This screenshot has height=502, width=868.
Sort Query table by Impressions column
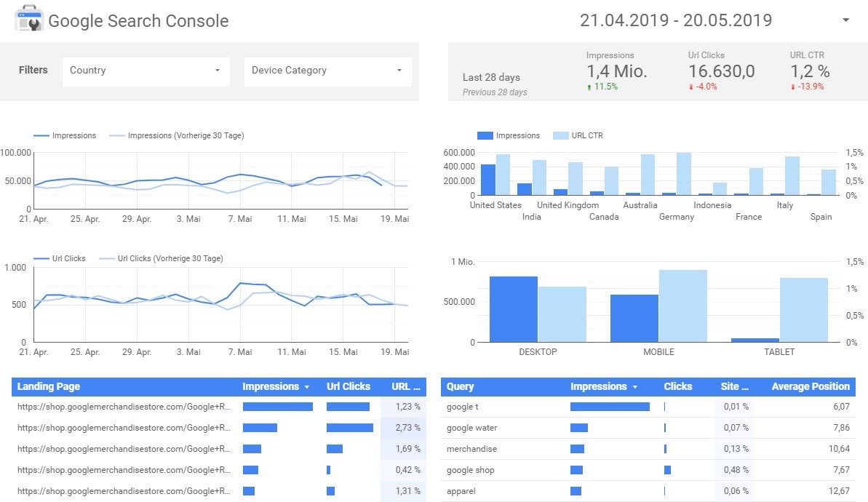pyautogui.click(x=603, y=386)
